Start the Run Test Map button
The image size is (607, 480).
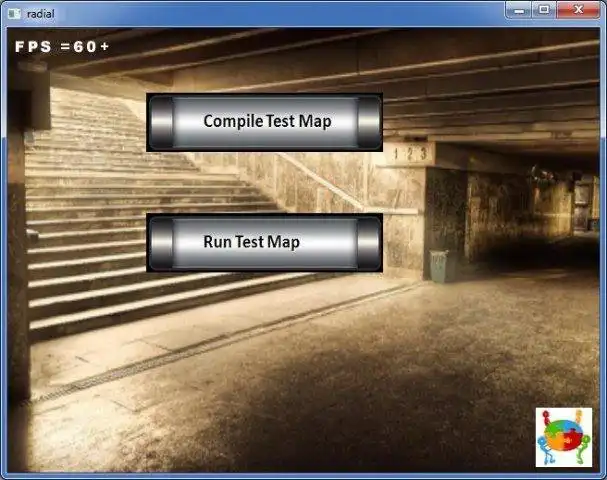(x=265, y=243)
